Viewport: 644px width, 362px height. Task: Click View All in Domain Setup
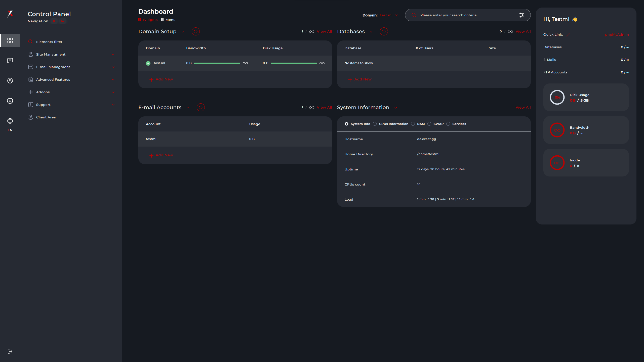coord(324,31)
